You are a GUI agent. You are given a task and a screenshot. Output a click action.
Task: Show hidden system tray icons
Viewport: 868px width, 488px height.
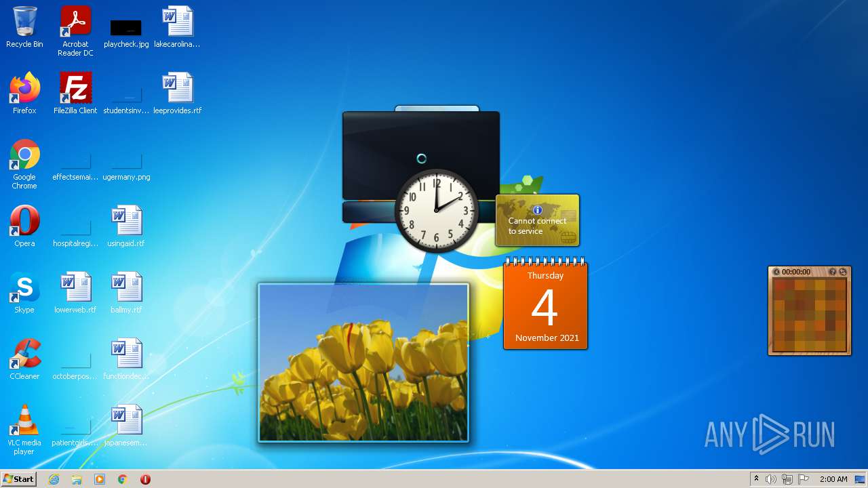(x=756, y=479)
